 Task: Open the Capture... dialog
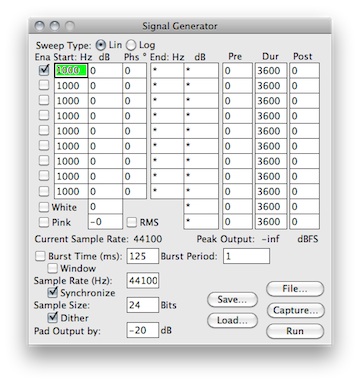(295, 310)
